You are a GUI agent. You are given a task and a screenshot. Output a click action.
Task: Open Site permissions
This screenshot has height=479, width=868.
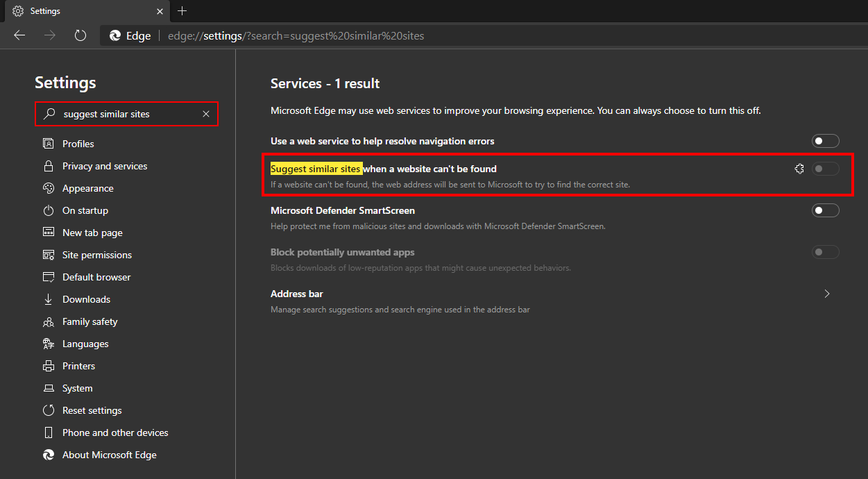tap(97, 255)
